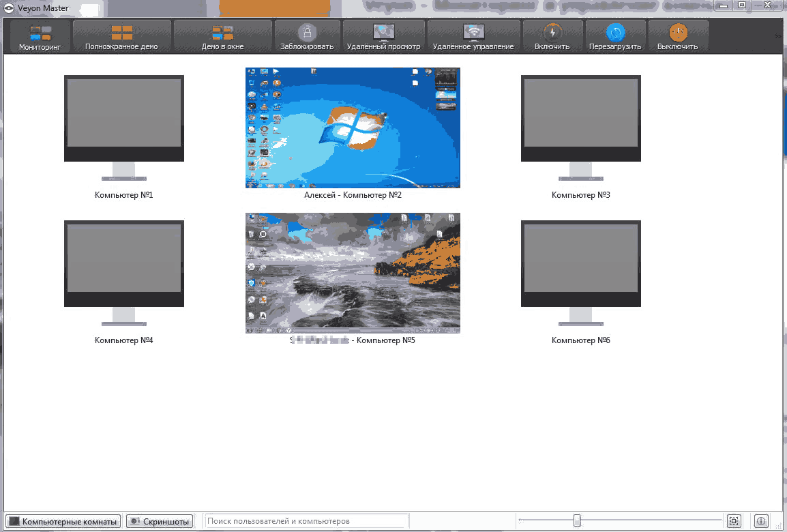Select the Компьютер №6 entry
Image resolution: width=787 pixels, height=532 pixels.
pyautogui.click(x=580, y=263)
